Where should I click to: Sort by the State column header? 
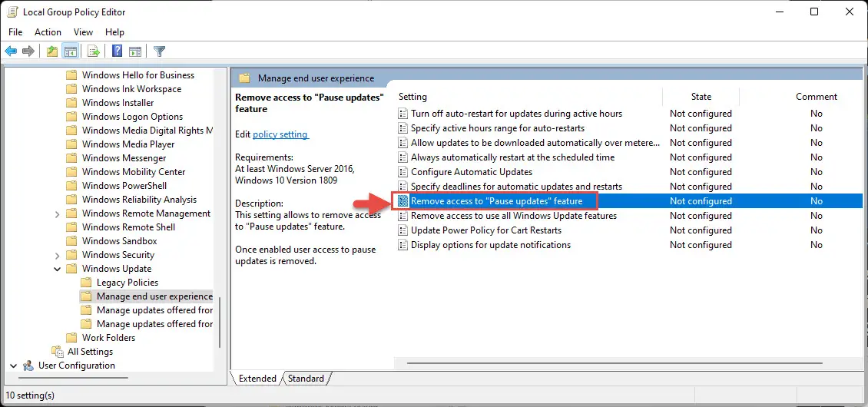(x=701, y=96)
